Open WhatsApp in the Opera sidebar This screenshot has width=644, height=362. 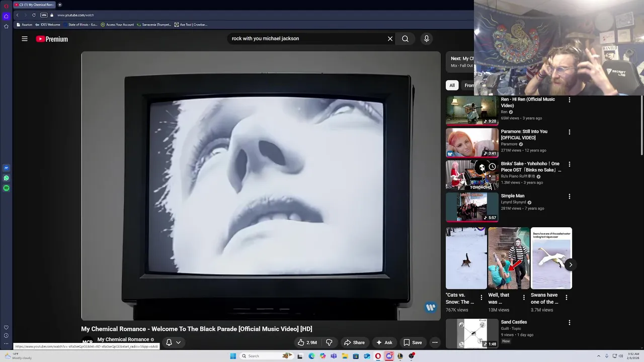pyautogui.click(x=6, y=178)
